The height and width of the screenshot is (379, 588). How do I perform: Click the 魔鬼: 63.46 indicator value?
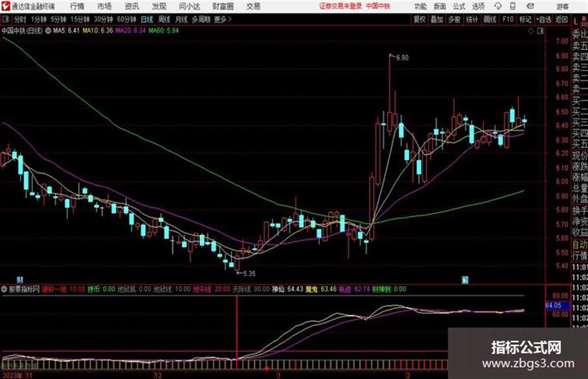321,289
